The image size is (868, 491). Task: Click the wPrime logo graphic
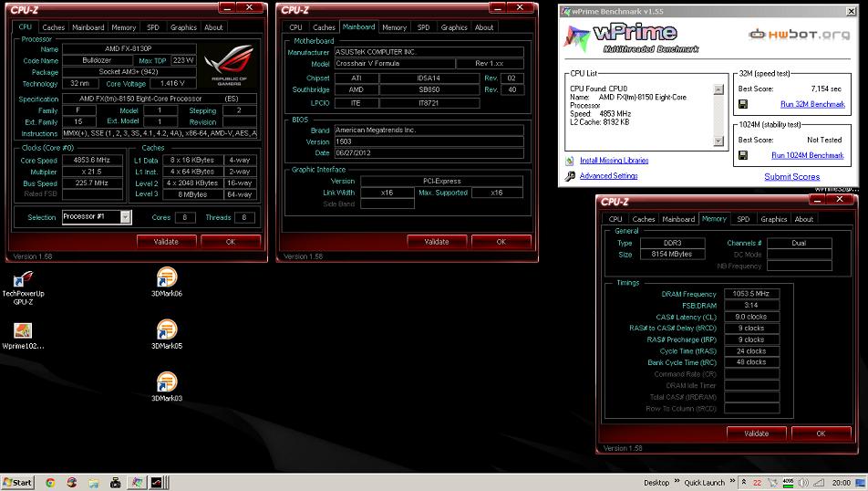pos(631,37)
